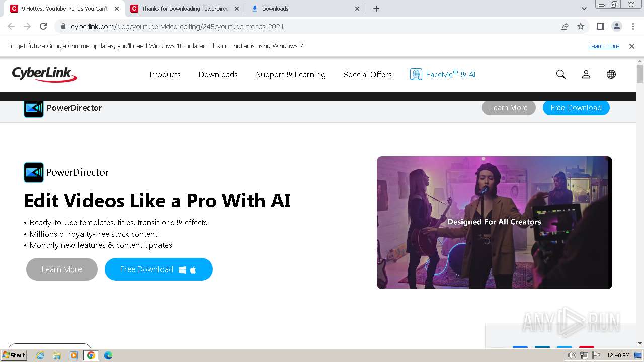Click PowerDirector name in sticky bar

tap(74, 108)
